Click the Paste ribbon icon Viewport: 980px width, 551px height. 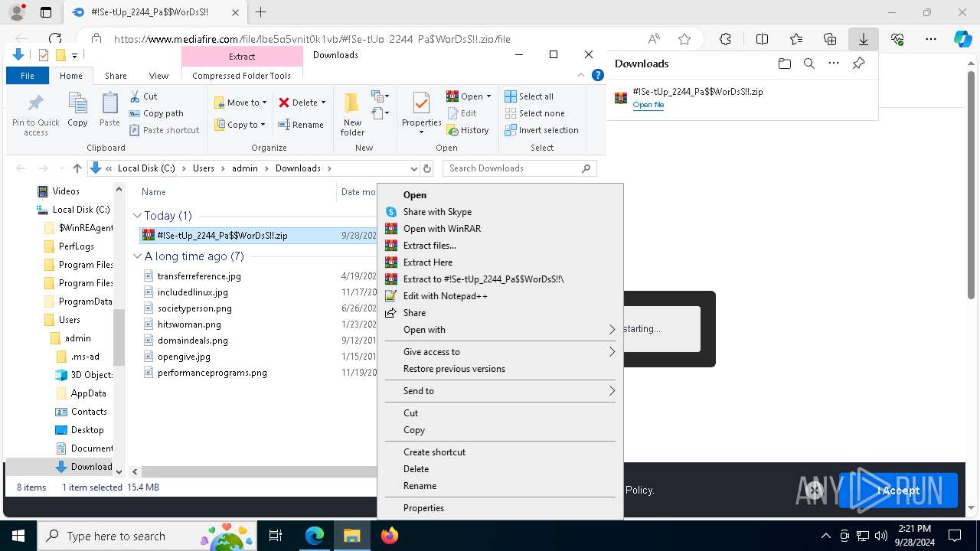(x=109, y=109)
